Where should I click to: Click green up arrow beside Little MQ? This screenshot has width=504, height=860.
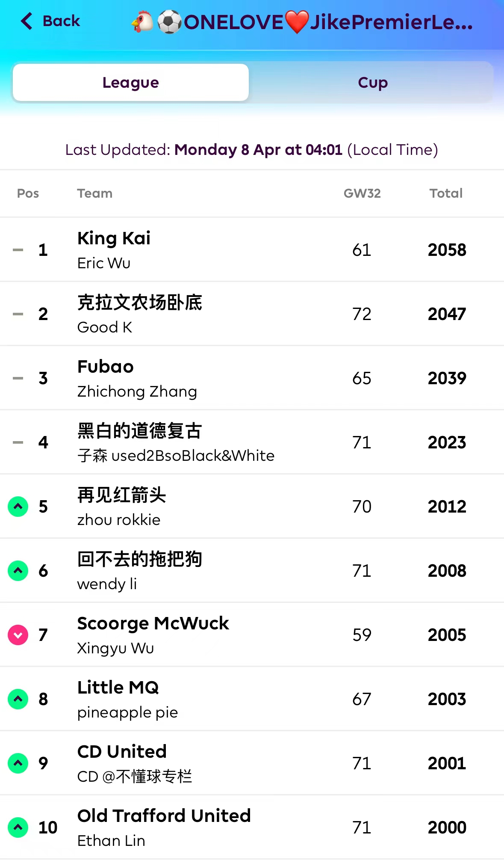coord(18,699)
